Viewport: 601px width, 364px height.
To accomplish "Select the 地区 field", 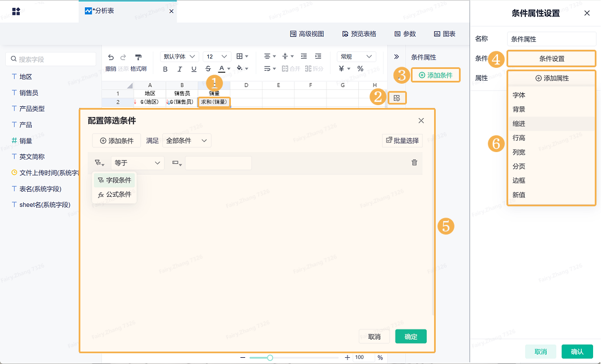I will click(x=22, y=76).
